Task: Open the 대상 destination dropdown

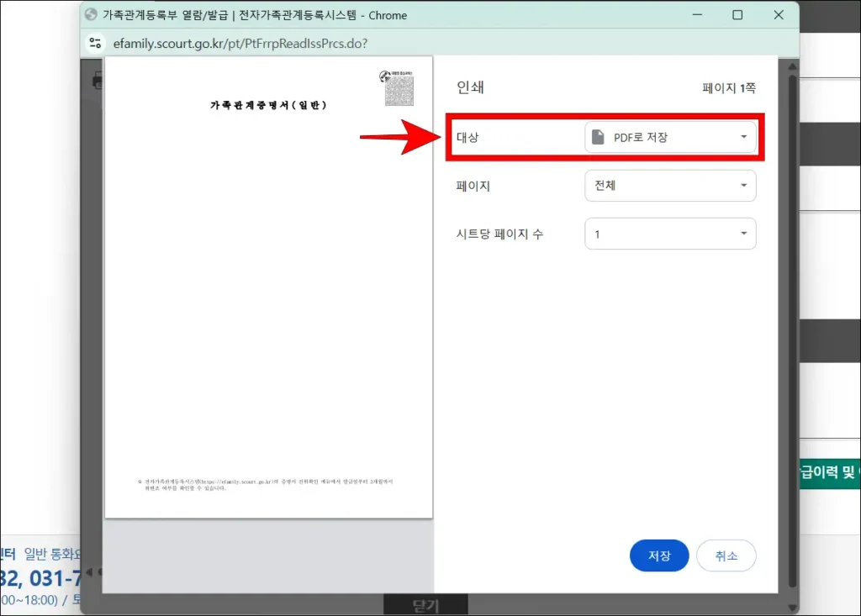Action: coord(670,136)
